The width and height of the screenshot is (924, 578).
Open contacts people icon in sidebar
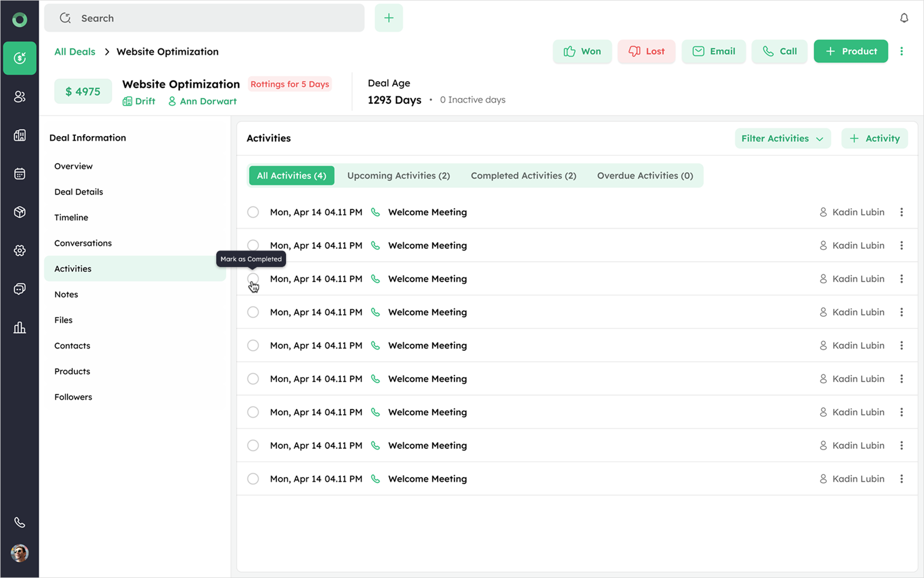(x=20, y=97)
